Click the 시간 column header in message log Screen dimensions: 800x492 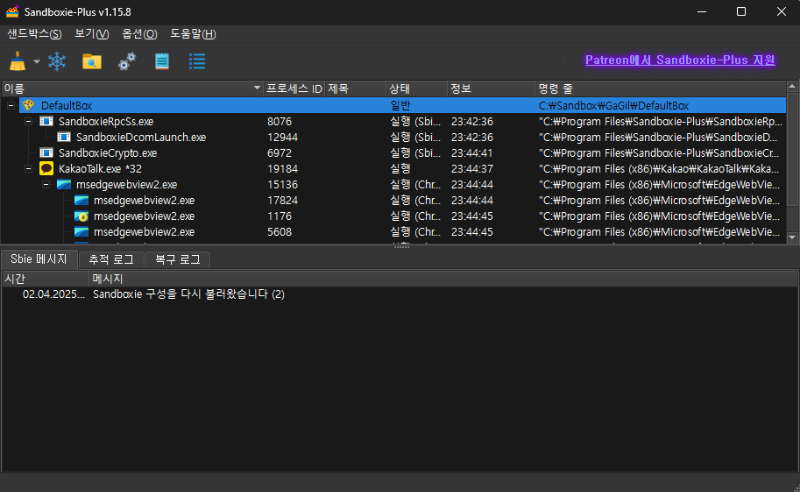coord(45,279)
